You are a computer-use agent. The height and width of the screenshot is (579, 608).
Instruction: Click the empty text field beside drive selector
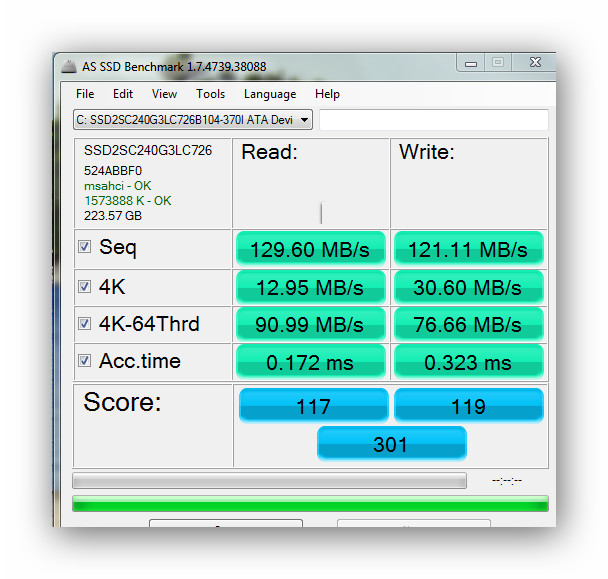click(434, 120)
